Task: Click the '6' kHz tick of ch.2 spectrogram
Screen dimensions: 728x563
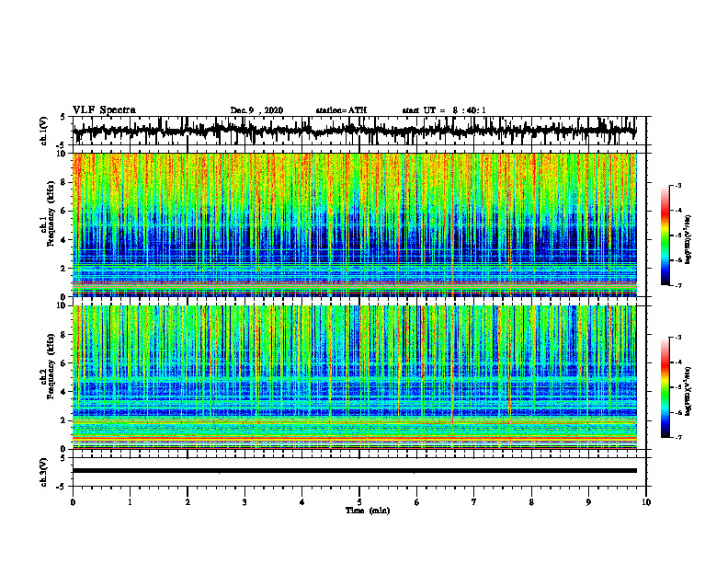Action: [x=64, y=363]
